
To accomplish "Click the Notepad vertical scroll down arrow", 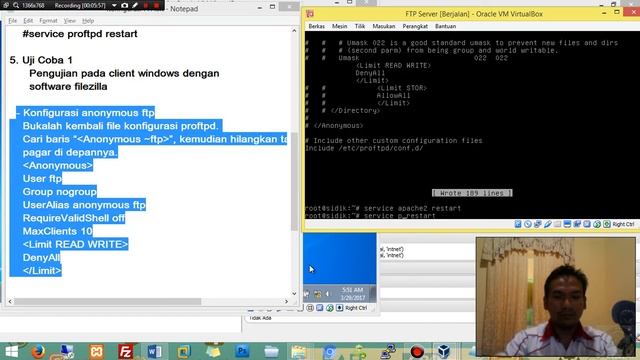I will [x=294, y=293].
